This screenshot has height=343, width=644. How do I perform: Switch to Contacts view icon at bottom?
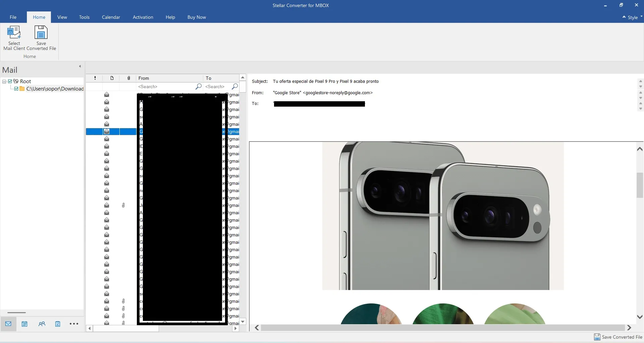click(x=42, y=324)
